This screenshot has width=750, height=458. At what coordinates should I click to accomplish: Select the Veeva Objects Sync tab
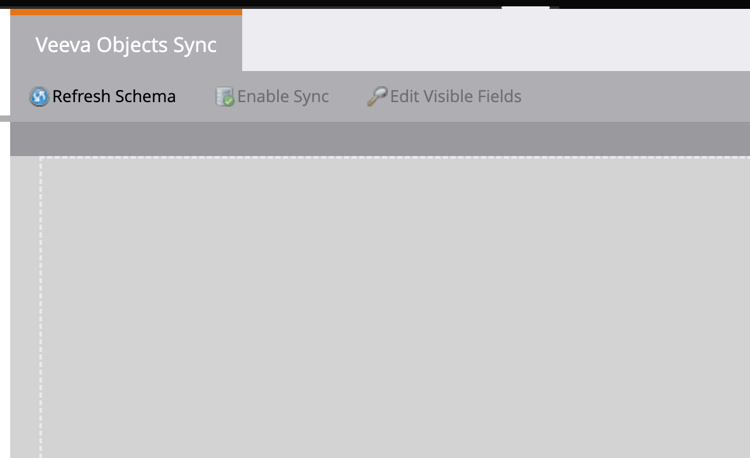126,45
